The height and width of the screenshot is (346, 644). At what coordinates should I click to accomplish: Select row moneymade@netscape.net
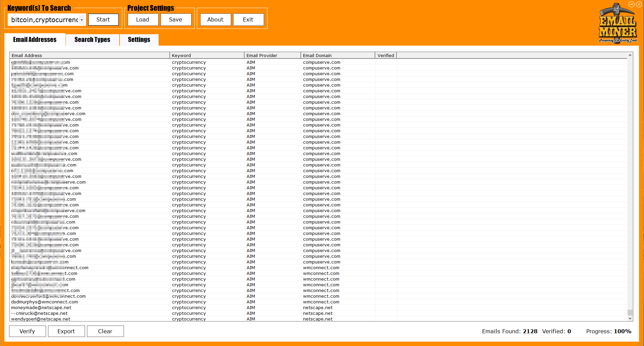tap(318, 308)
